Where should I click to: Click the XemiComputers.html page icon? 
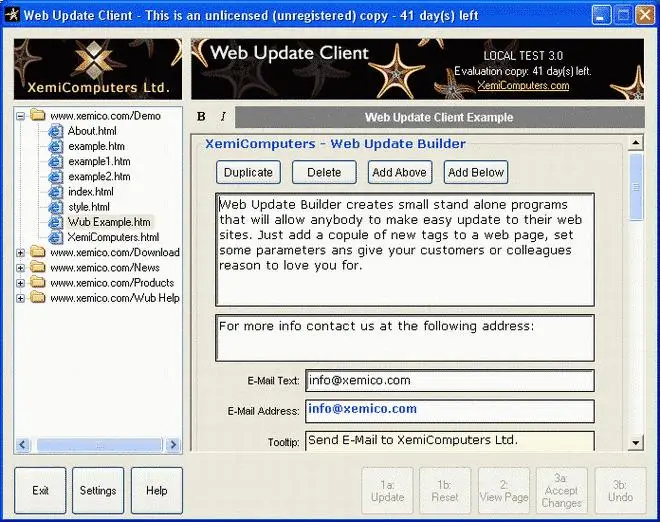[55, 237]
